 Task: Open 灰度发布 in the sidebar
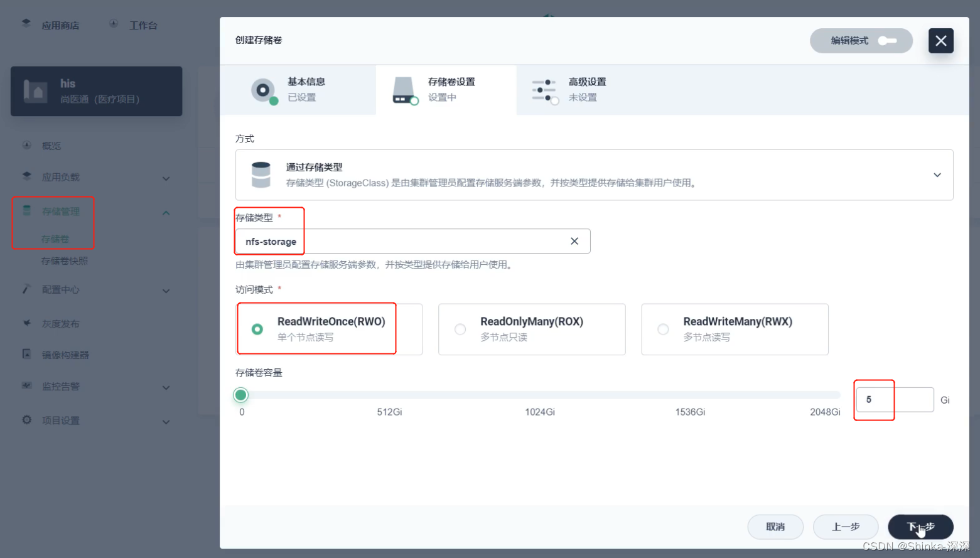pyautogui.click(x=60, y=324)
